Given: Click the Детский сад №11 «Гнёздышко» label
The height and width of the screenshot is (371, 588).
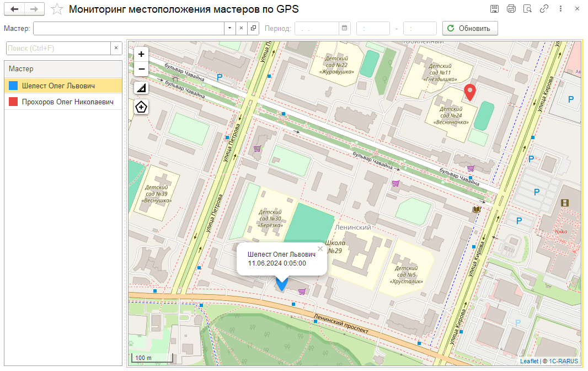Looking at the screenshot, I should click(x=440, y=72).
